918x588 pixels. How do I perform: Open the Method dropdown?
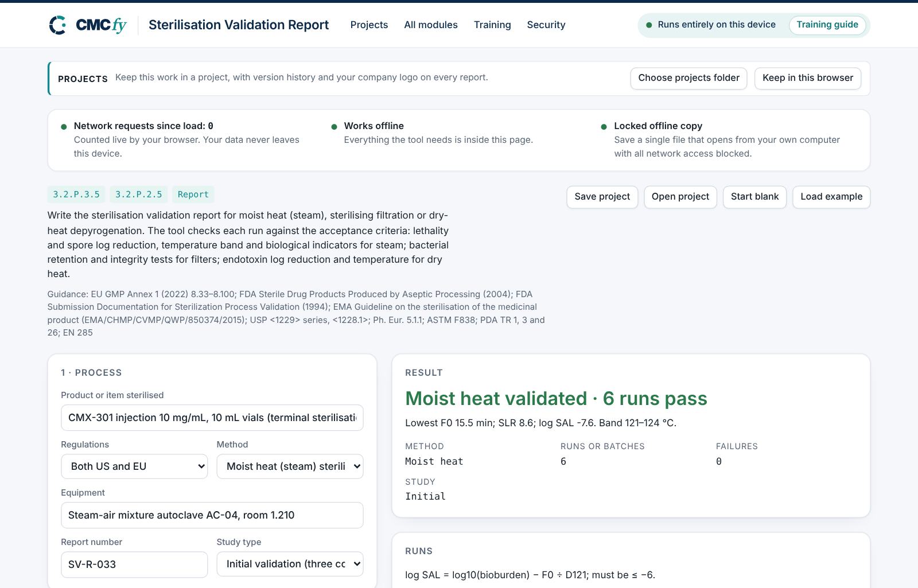(290, 466)
